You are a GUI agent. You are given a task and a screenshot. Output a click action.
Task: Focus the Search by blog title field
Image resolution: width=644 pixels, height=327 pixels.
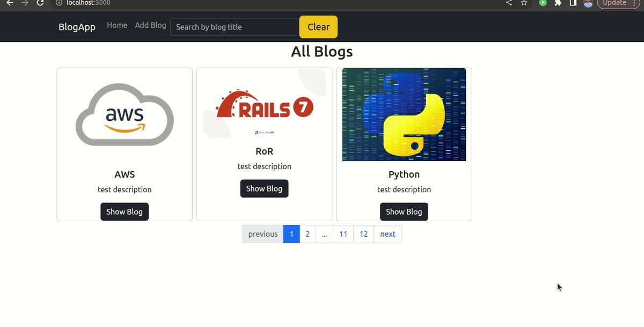[235, 27]
